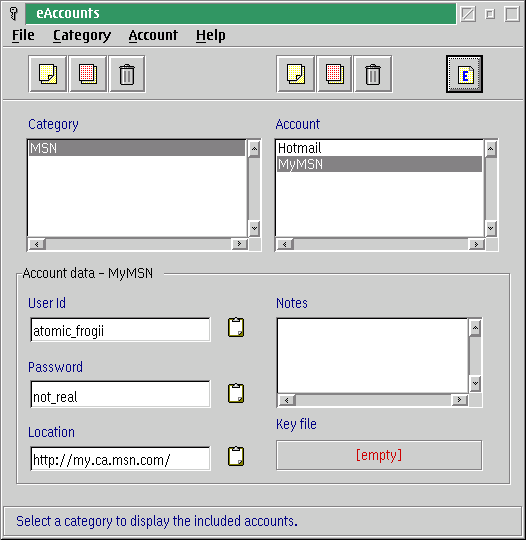Image resolution: width=526 pixels, height=540 pixels.
Task: Click Notes scroll left arrow
Action: [287, 400]
